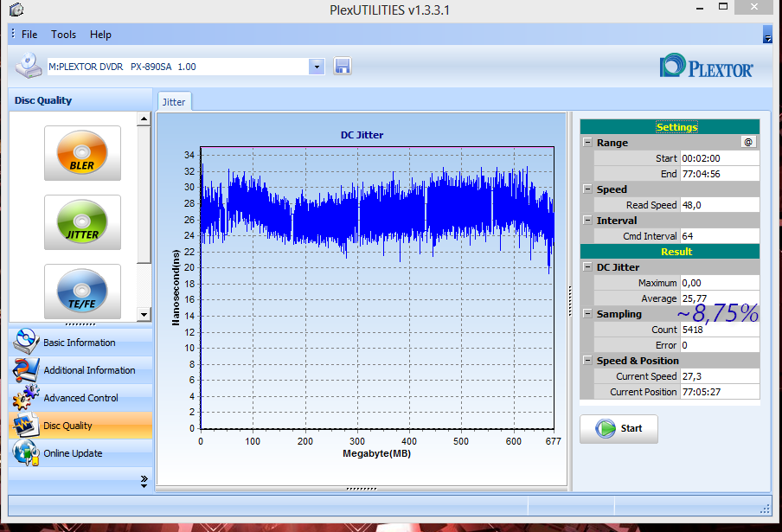Open the File menu
This screenshot has height=532, width=782.
pos(29,35)
